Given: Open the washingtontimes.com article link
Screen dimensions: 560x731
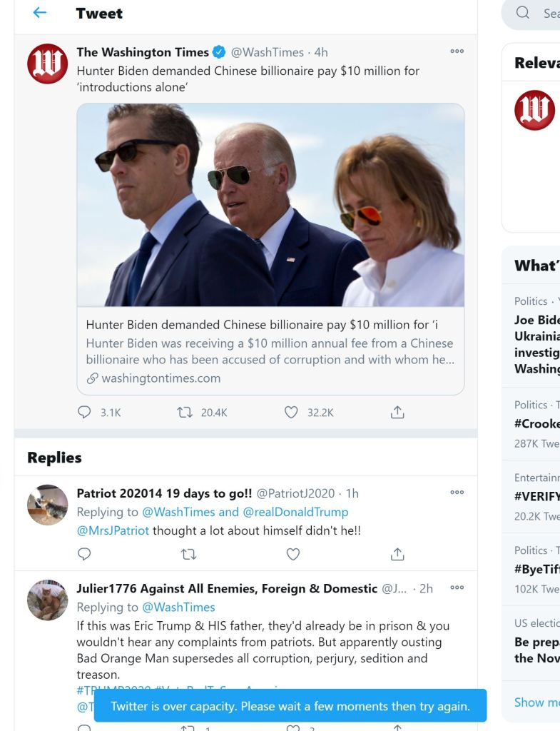Looking at the screenshot, I should pyautogui.click(x=161, y=378).
